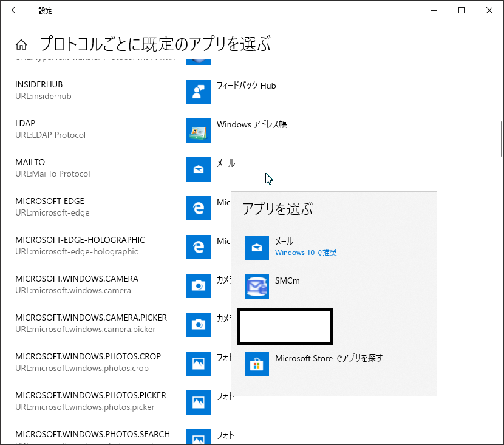Click the フォト label in the PHOTOS.SEARCH row
The height and width of the screenshot is (445, 504).
click(225, 435)
